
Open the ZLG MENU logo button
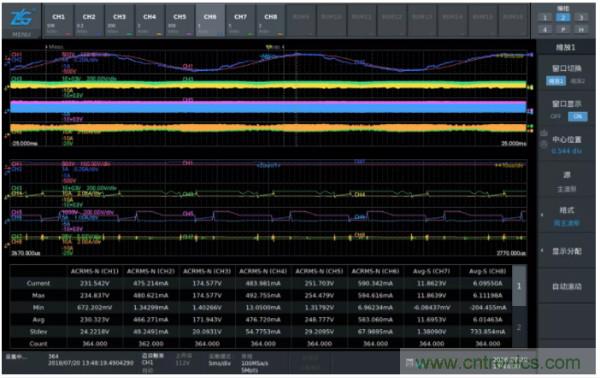pyautogui.click(x=21, y=21)
